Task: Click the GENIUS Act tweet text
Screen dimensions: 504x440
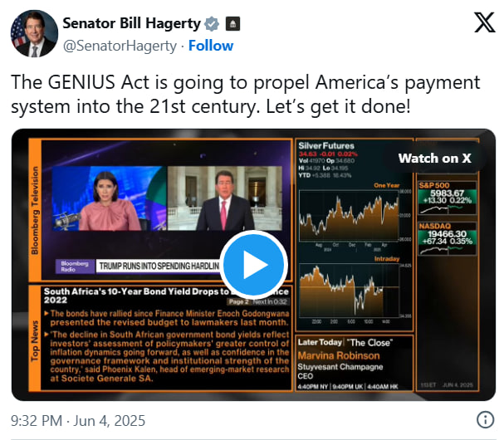Action: 245,94
